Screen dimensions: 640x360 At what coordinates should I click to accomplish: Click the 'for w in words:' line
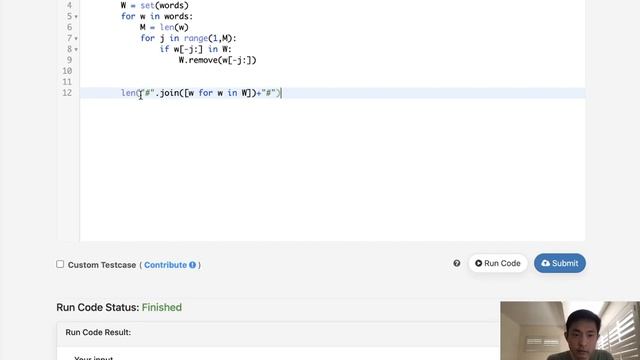click(x=157, y=16)
